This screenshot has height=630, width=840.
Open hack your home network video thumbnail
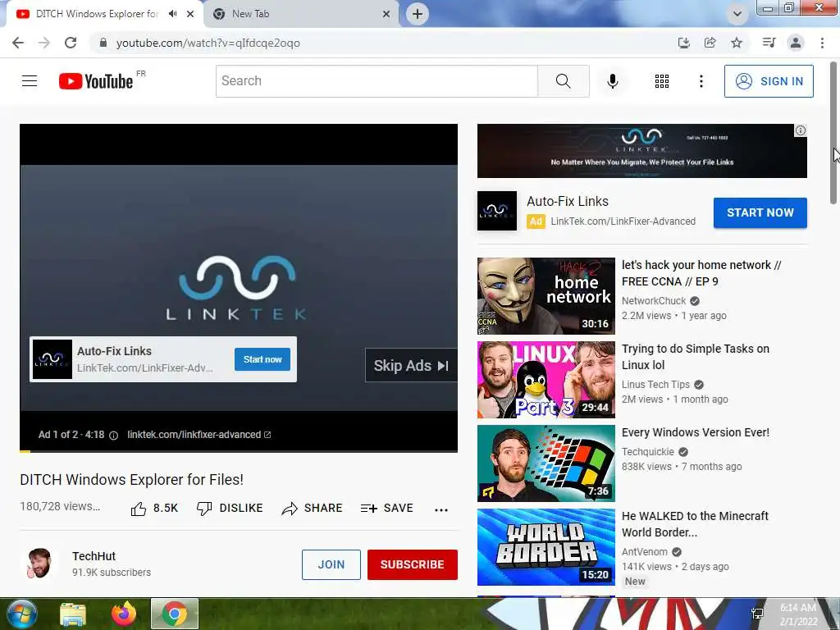pyautogui.click(x=546, y=296)
